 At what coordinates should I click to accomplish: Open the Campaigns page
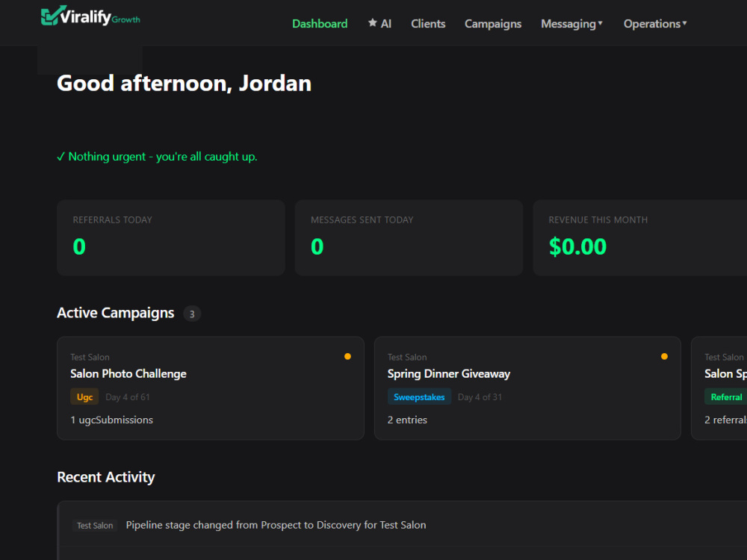click(x=492, y=24)
